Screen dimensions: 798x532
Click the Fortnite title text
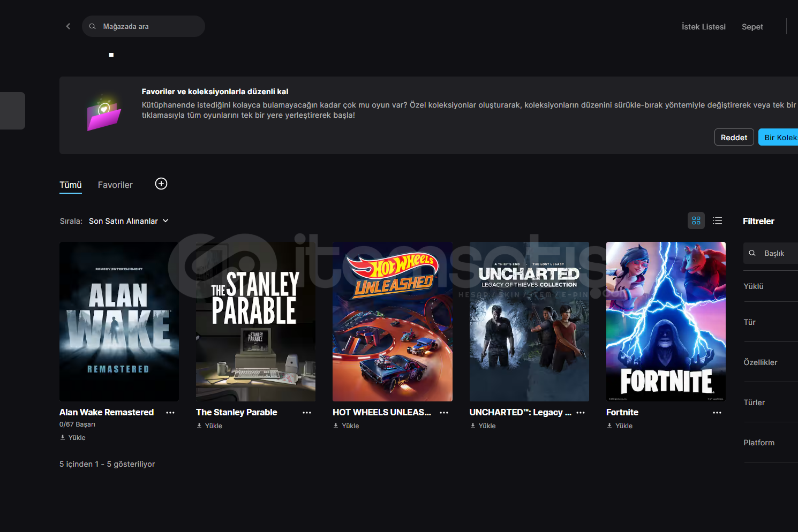click(622, 412)
